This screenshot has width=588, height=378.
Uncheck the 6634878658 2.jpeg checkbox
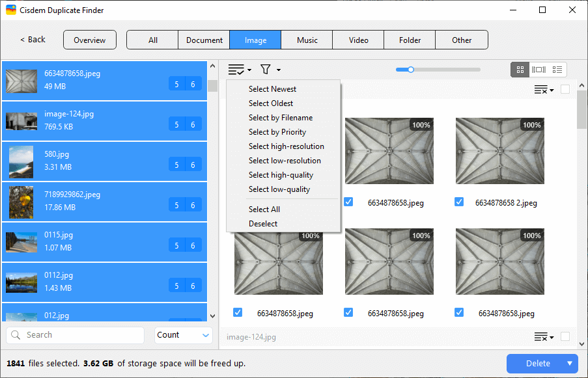tap(459, 202)
